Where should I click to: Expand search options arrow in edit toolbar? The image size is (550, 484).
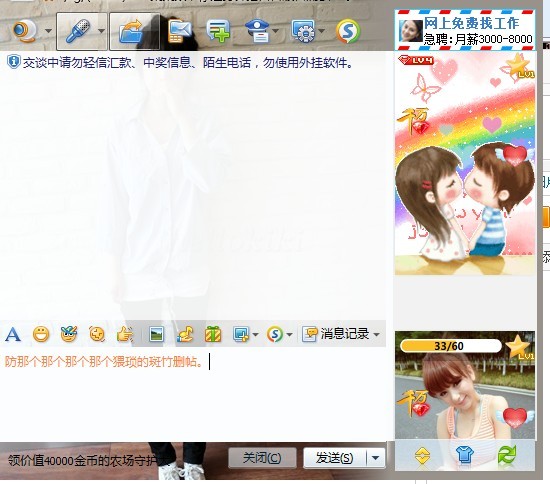(x=289, y=335)
